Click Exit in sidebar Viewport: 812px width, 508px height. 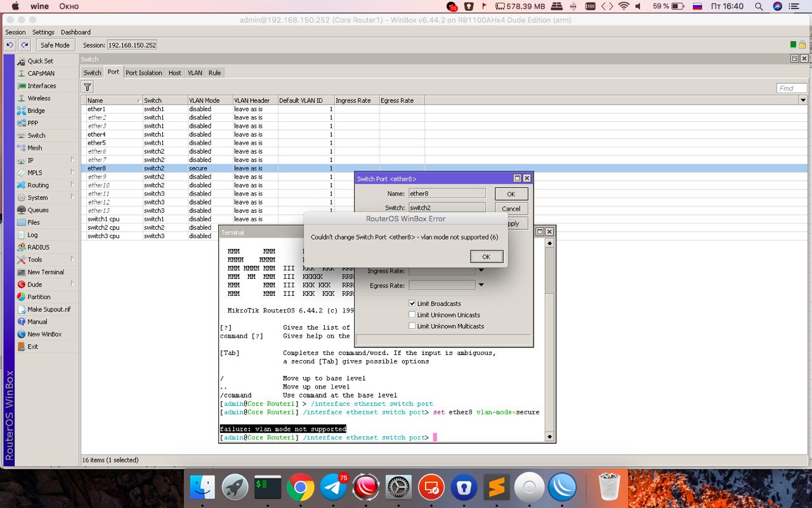pyautogui.click(x=32, y=347)
